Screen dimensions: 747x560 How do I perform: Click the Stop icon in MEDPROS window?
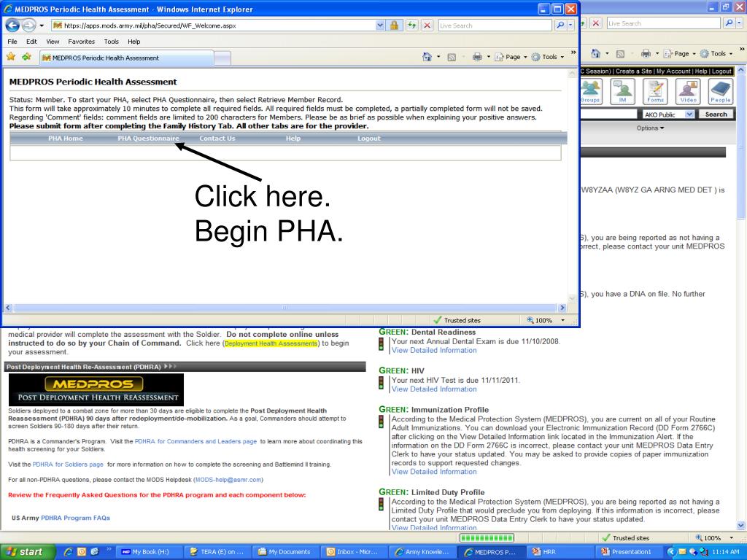point(427,26)
